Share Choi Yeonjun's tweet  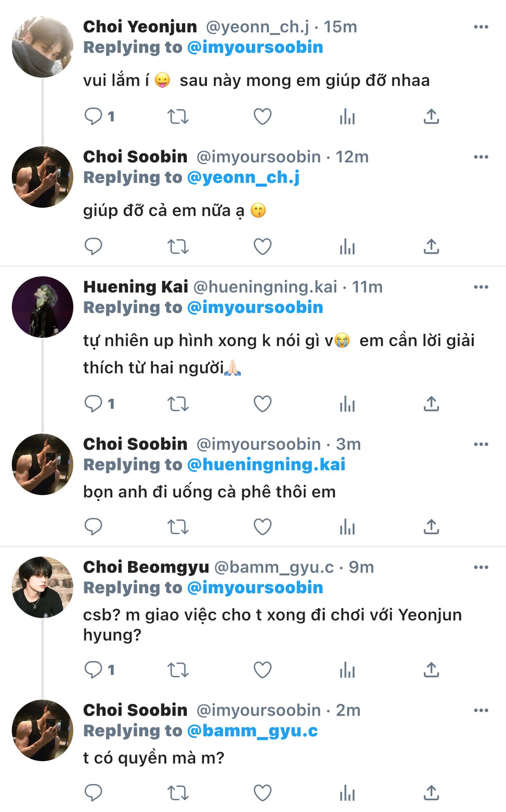pos(431,116)
